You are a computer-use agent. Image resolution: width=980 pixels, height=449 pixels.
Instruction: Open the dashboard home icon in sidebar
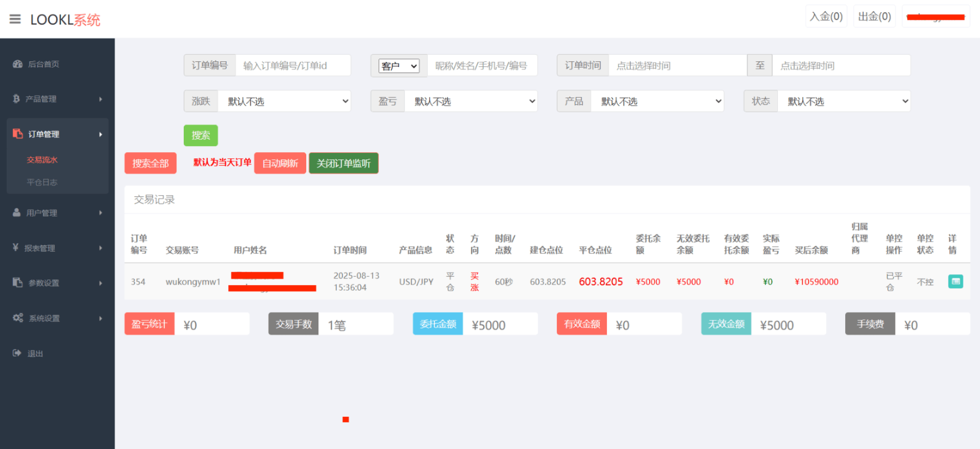point(17,64)
